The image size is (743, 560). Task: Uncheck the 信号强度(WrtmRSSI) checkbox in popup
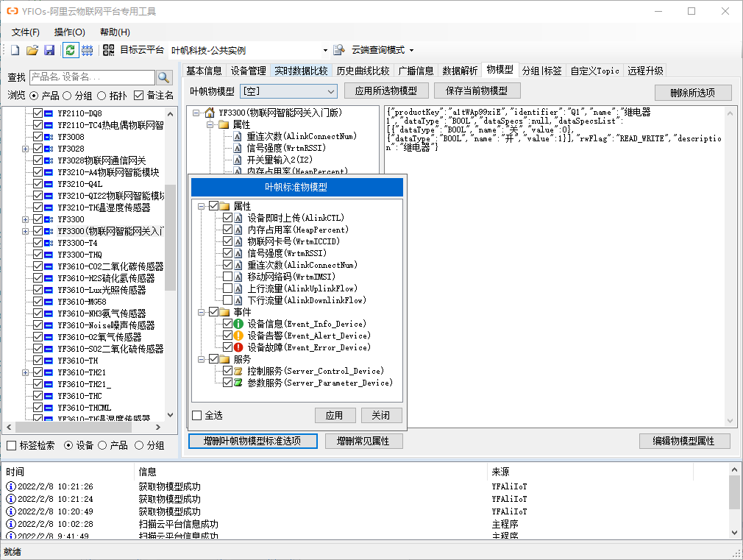227,253
